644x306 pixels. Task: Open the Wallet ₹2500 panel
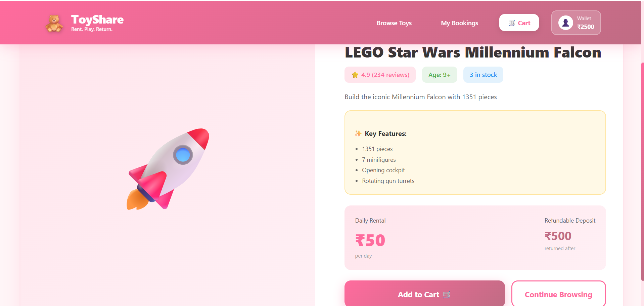point(576,23)
